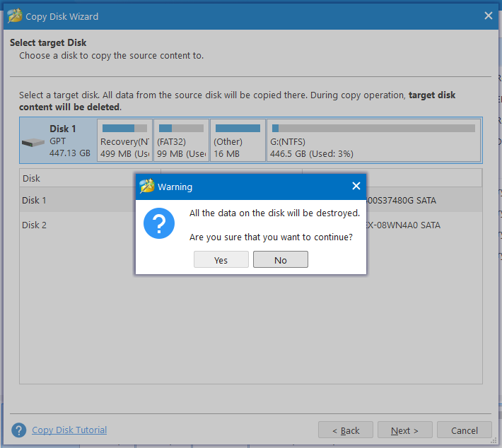The width and height of the screenshot is (502, 448).
Task: Go to the previous step with Back
Action: click(346, 430)
